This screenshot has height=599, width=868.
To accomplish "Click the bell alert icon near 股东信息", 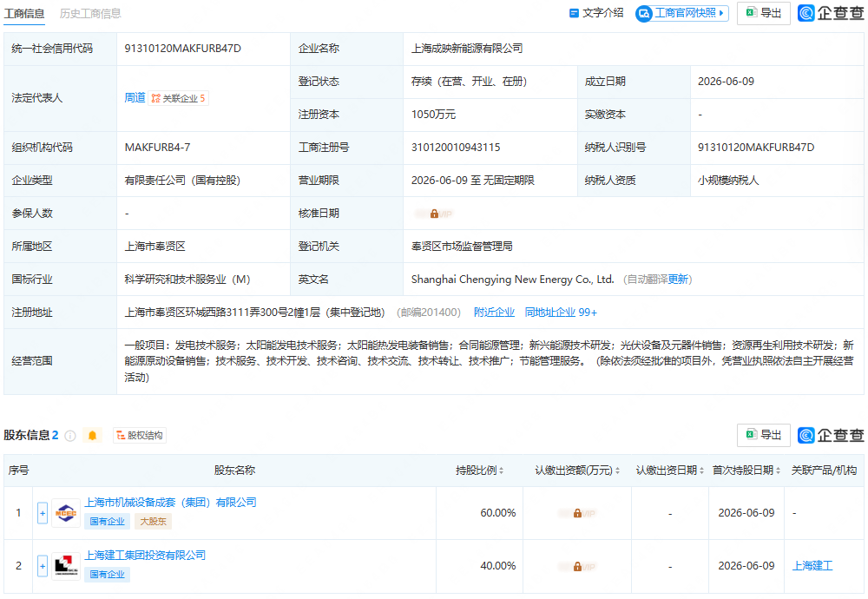I will [93, 436].
